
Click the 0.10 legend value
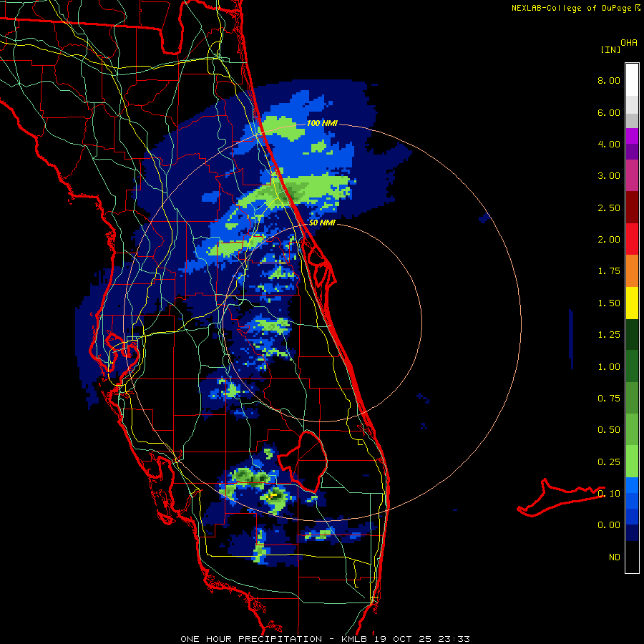609,494
